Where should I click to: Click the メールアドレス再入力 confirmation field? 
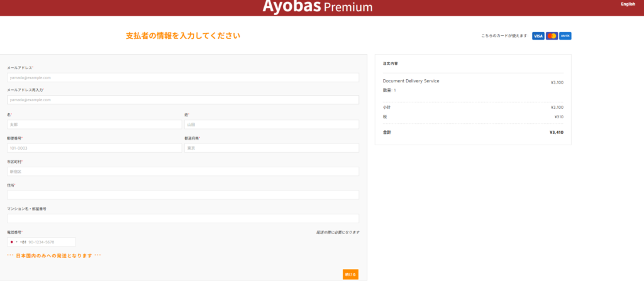[x=182, y=99]
